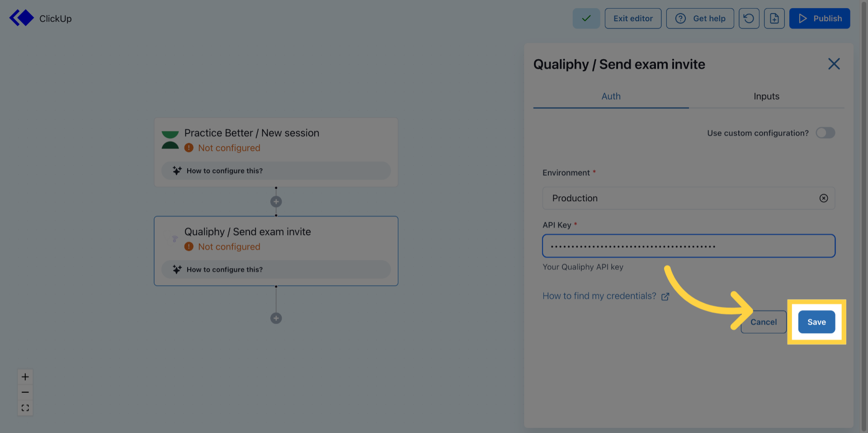Viewport: 868px width, 433px height.
Task: Click the plus connector between the two steps
Action: 276,201
